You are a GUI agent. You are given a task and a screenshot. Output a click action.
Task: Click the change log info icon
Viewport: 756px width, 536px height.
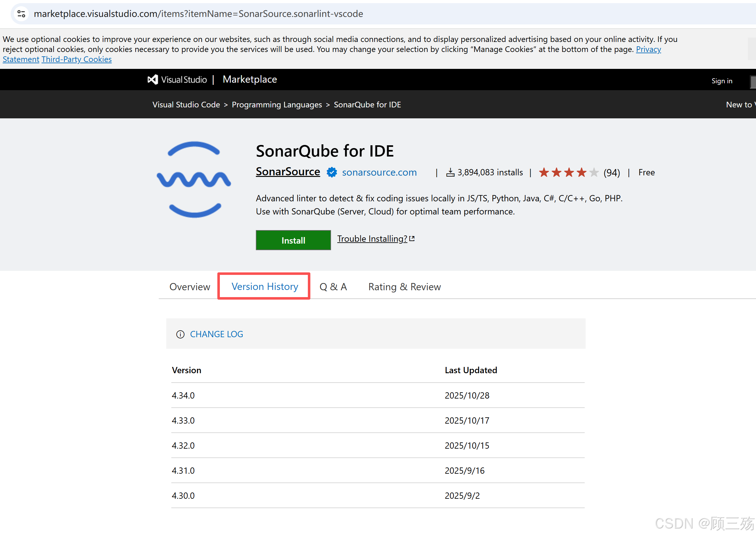coord(180,334)
